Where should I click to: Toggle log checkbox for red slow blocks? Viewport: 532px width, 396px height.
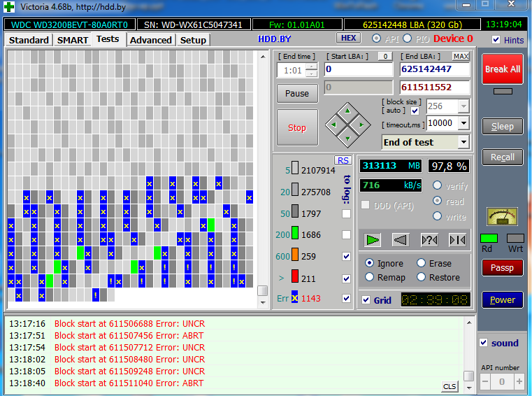pyautogui.click(x=346, y=278)
